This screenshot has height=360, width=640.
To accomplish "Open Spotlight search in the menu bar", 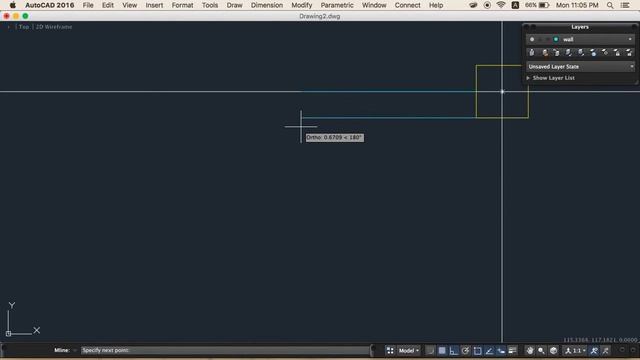I will click(x=610, y=5).
